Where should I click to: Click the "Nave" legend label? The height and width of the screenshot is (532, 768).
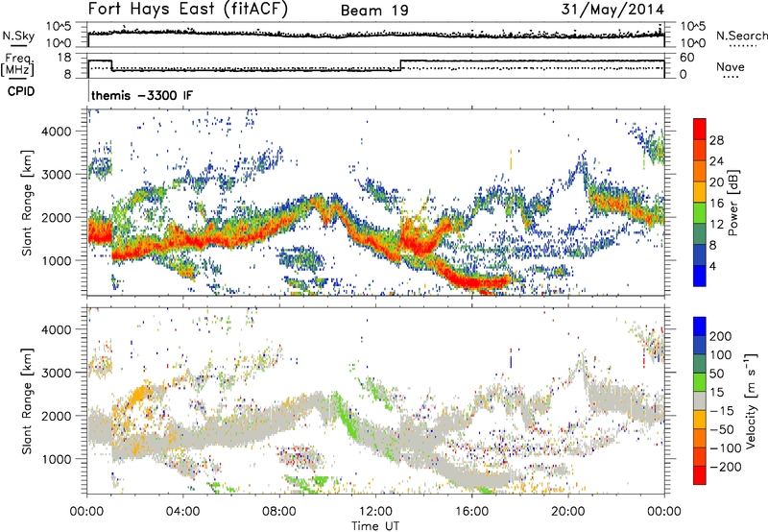coord(731,66)
